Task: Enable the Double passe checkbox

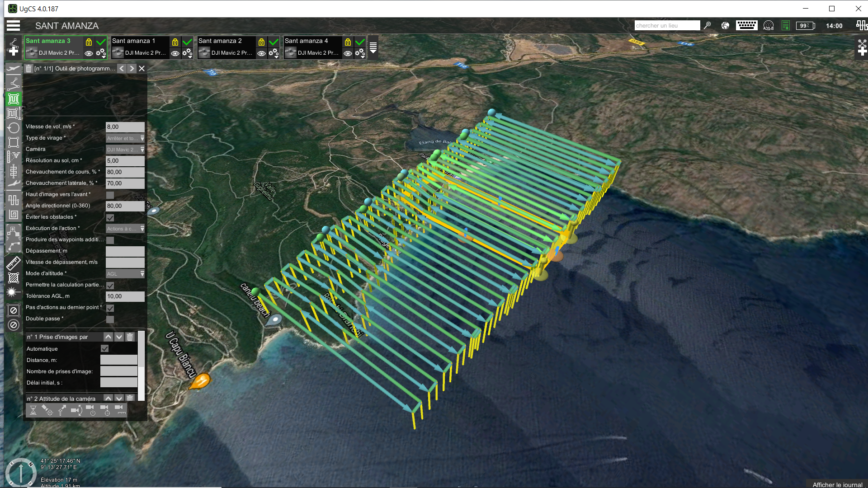Action: point(110,319)
